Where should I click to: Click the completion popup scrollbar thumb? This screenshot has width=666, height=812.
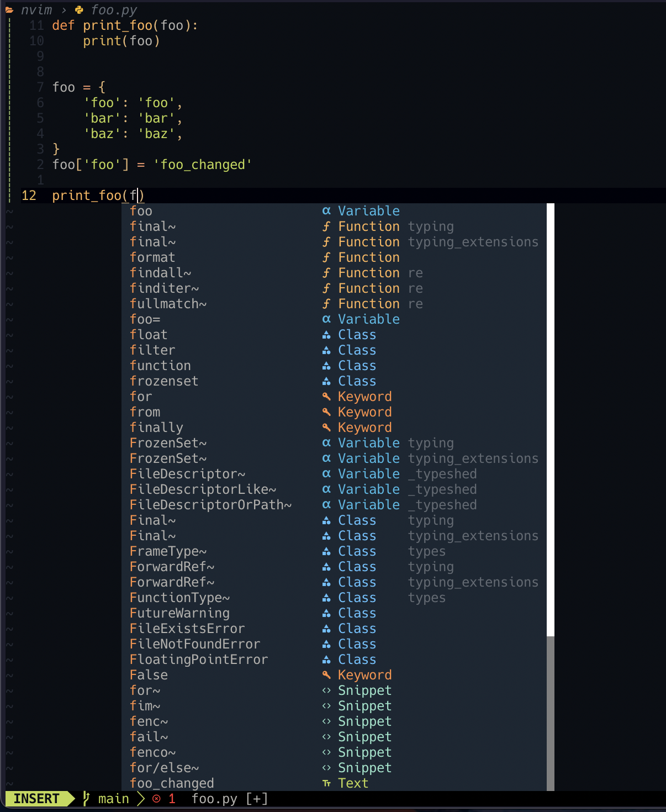click(550, 420)
